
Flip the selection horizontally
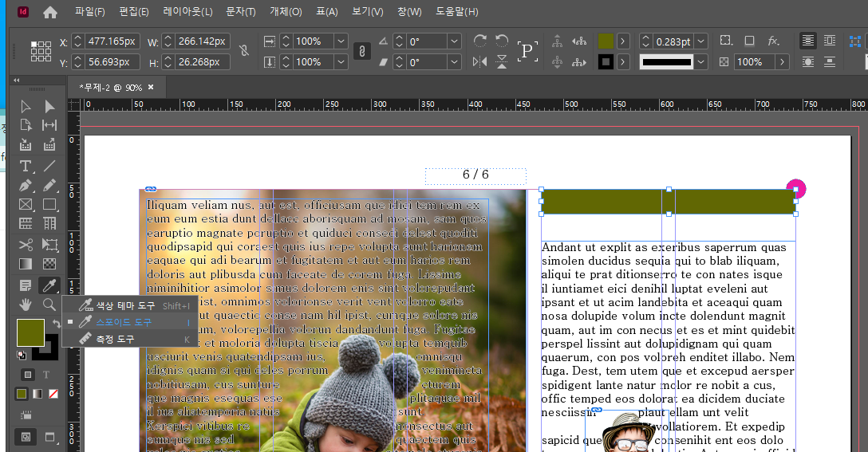pos(480,62)
